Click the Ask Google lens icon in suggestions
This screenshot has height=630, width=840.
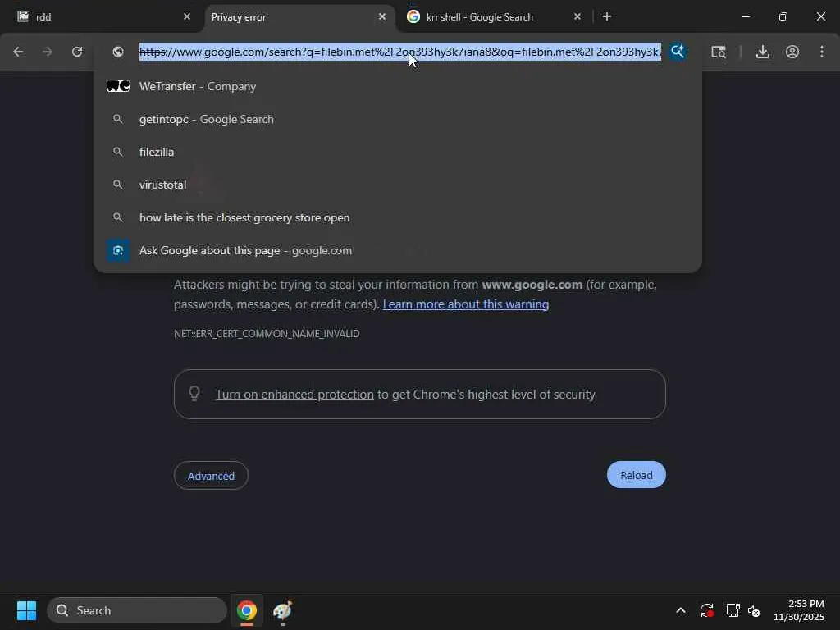(x=118, y=250)
